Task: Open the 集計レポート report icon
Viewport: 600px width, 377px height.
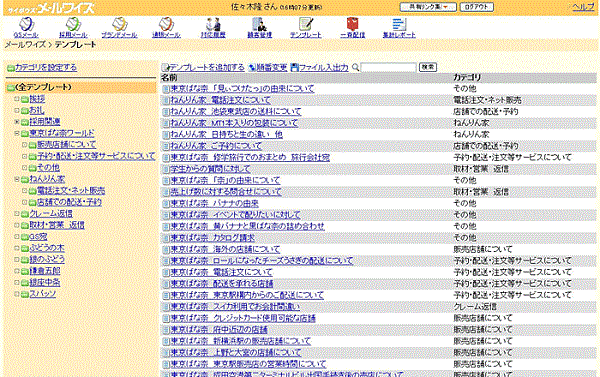Action: [x=399, y=24]
